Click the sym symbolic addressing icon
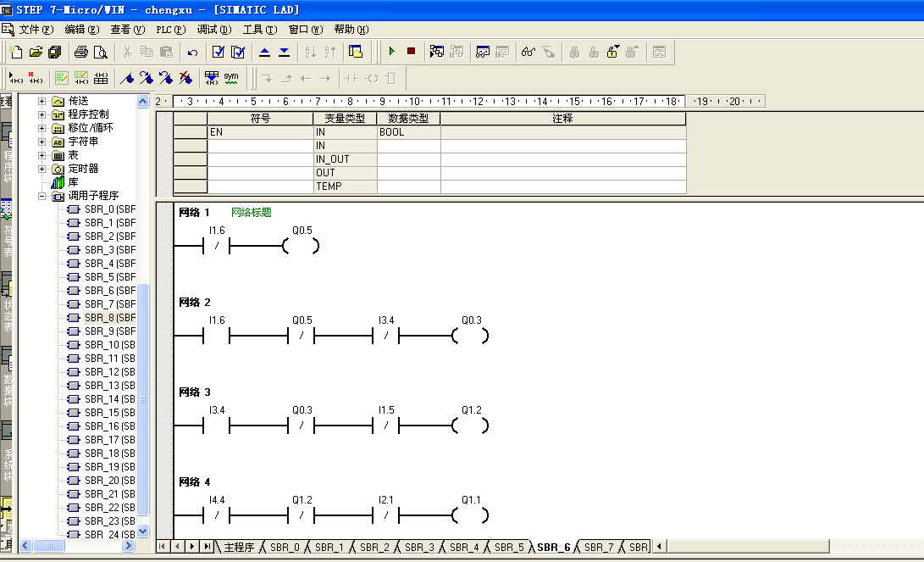Image resolution: width=924 pixels, height=562 pixels. click(x=231, y=78)
